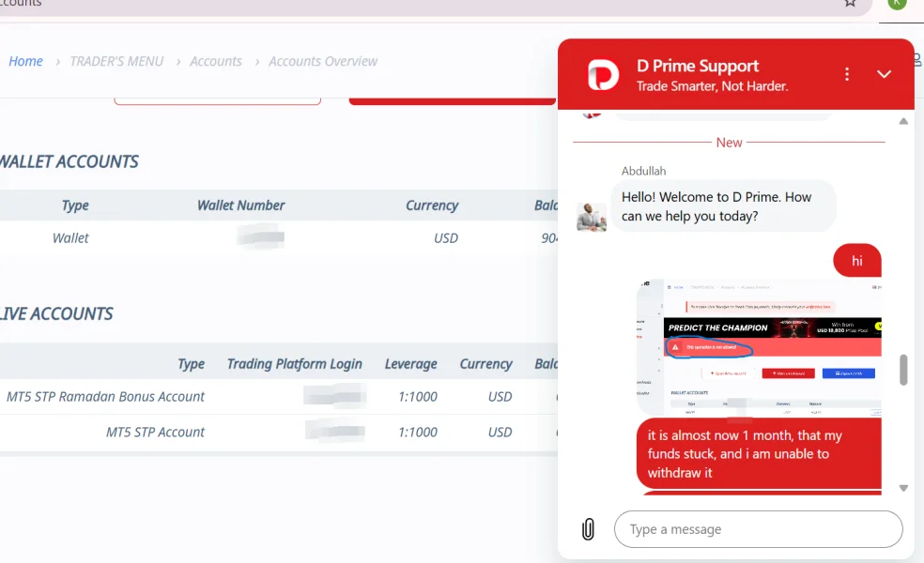Focus the Type a message field

(758, 529)
